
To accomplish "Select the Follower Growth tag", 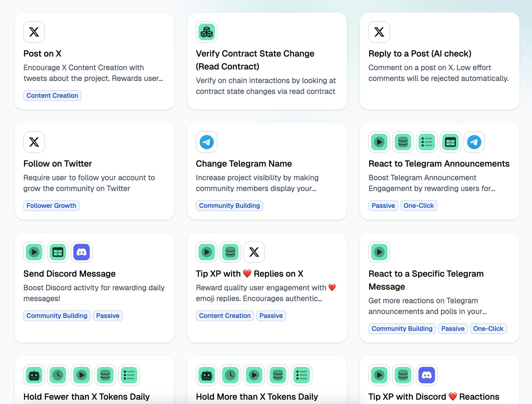I will [x=51, y=206].
